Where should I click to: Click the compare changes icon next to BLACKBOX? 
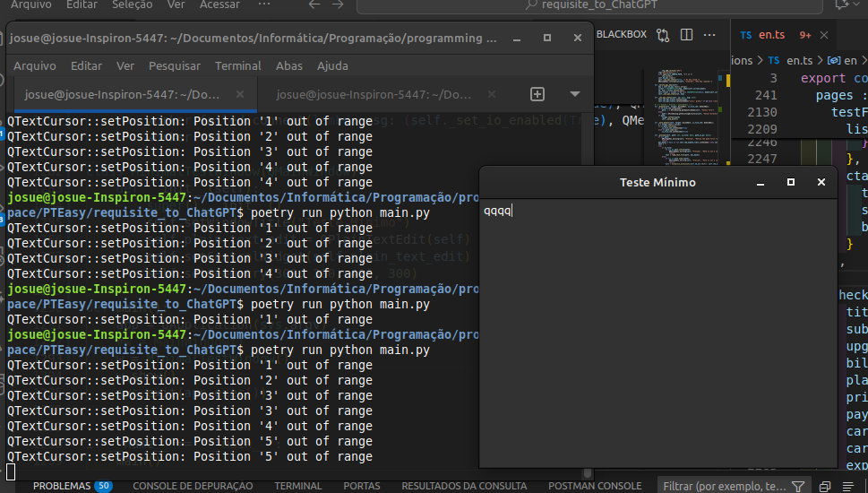click(663, 35)
